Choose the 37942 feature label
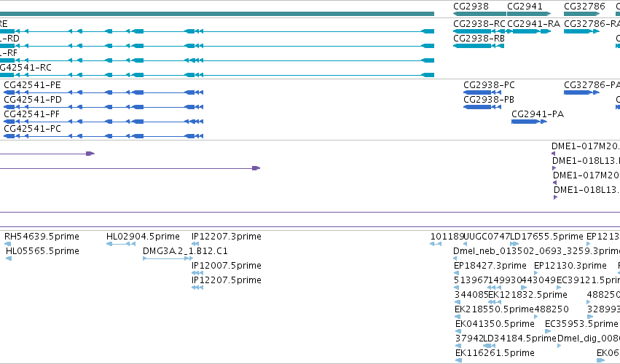 [469, 339]
